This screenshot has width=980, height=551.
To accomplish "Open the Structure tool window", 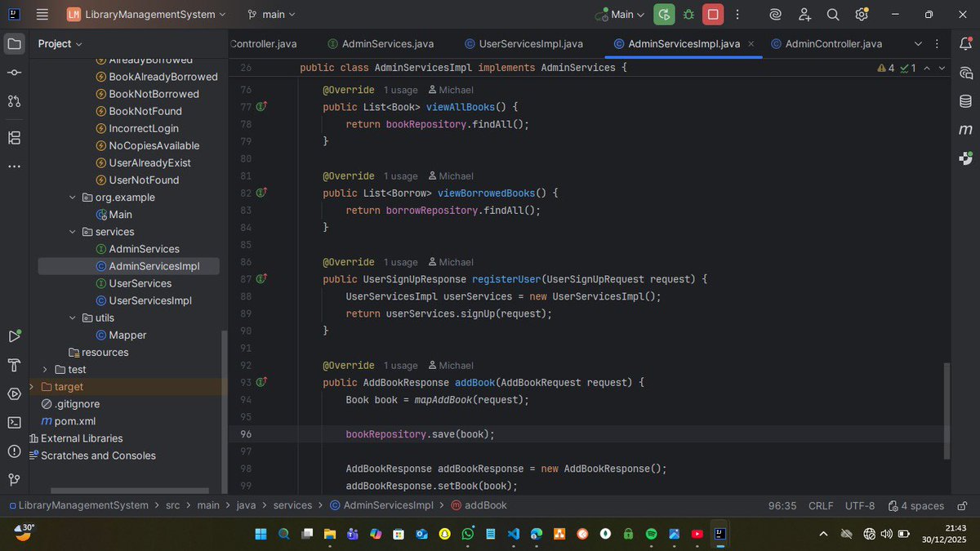I will (14, 137).
